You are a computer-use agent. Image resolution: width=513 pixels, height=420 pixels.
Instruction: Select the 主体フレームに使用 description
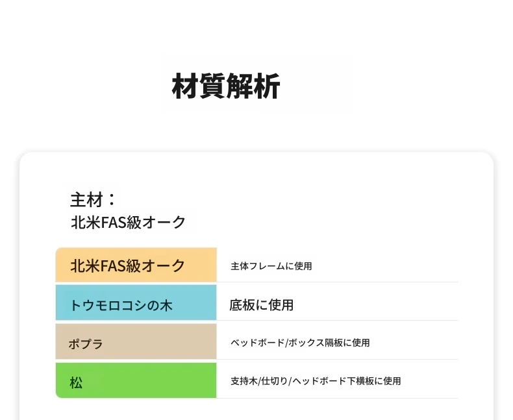[271, 266]
